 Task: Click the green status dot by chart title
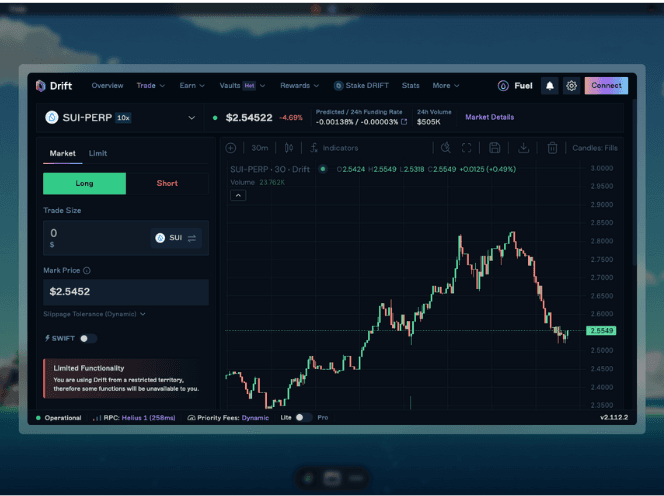(x=323, y=169)
